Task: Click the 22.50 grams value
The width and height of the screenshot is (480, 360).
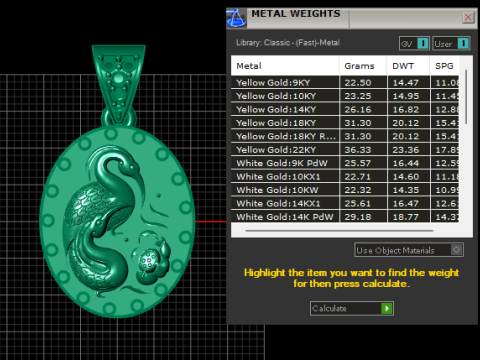Action: click(358, 83)
